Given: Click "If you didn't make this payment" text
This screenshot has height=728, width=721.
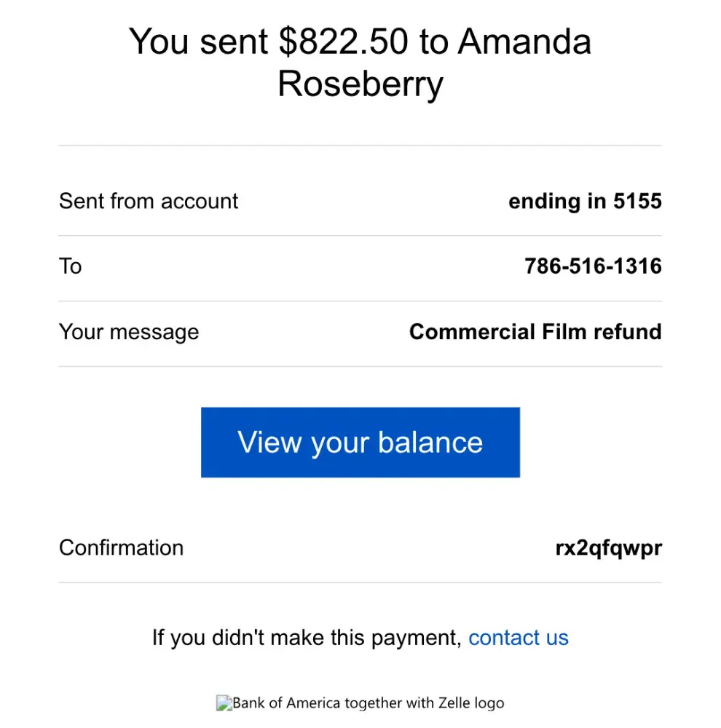Looking at the screenshot, I should [x=307, y=638].
